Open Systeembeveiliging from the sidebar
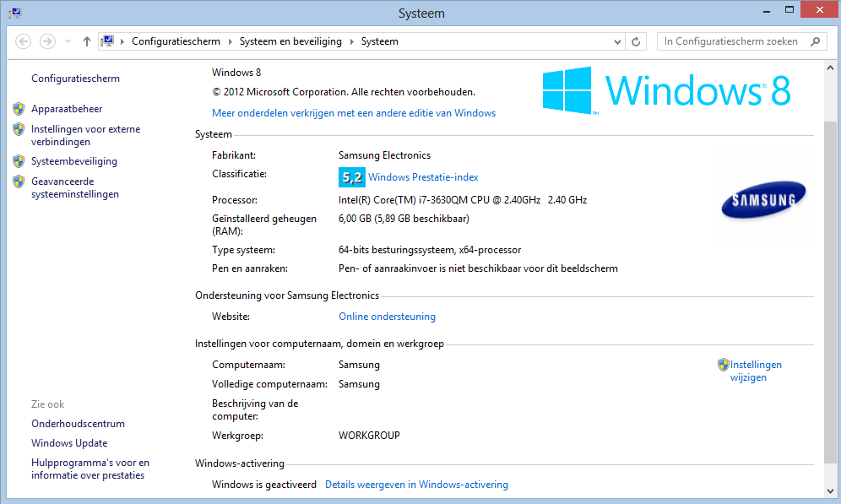841x504 pixels. (x=74, y=161)
